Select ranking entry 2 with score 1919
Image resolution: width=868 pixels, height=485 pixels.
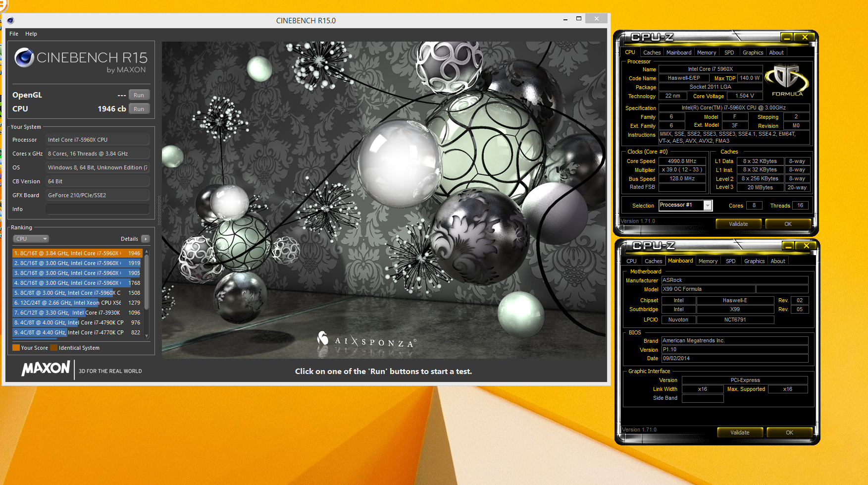click(77, 263)
